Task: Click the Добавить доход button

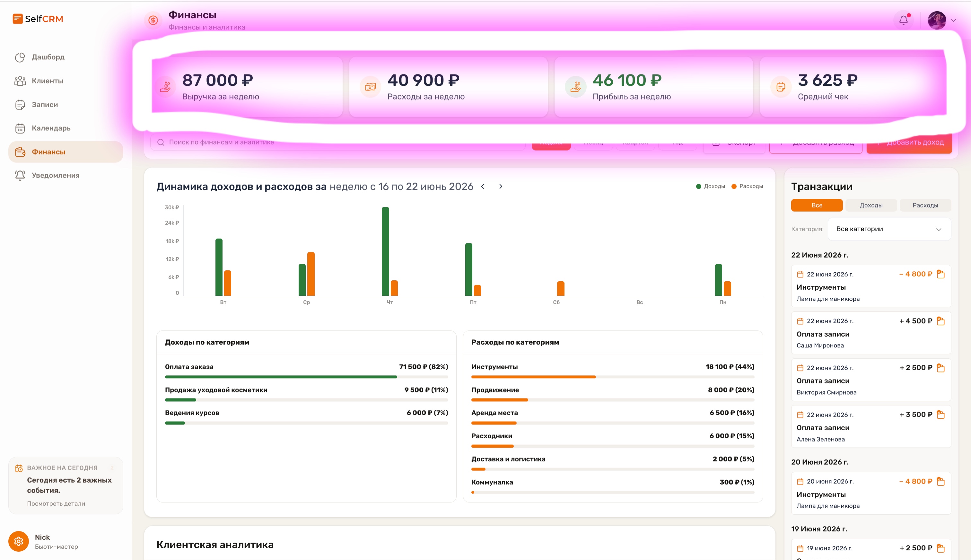Action: coord(909,142)
